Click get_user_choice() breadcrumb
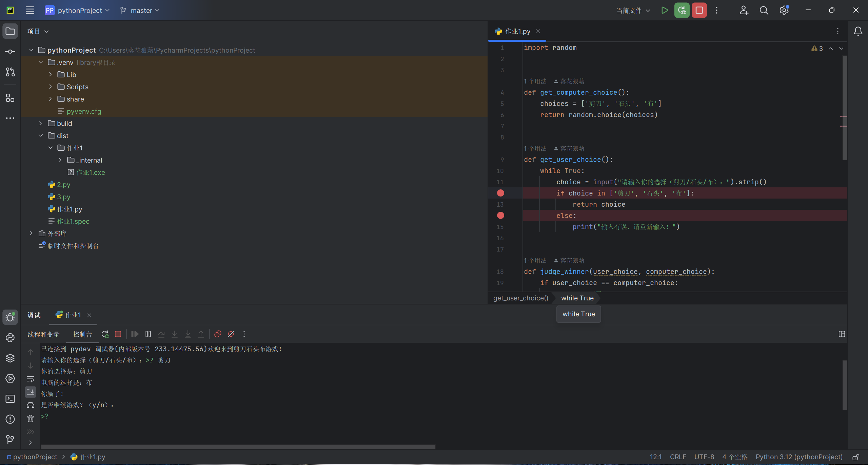Image resolution: width=868 pixels, height=465 pixels. tap(520, 298)
